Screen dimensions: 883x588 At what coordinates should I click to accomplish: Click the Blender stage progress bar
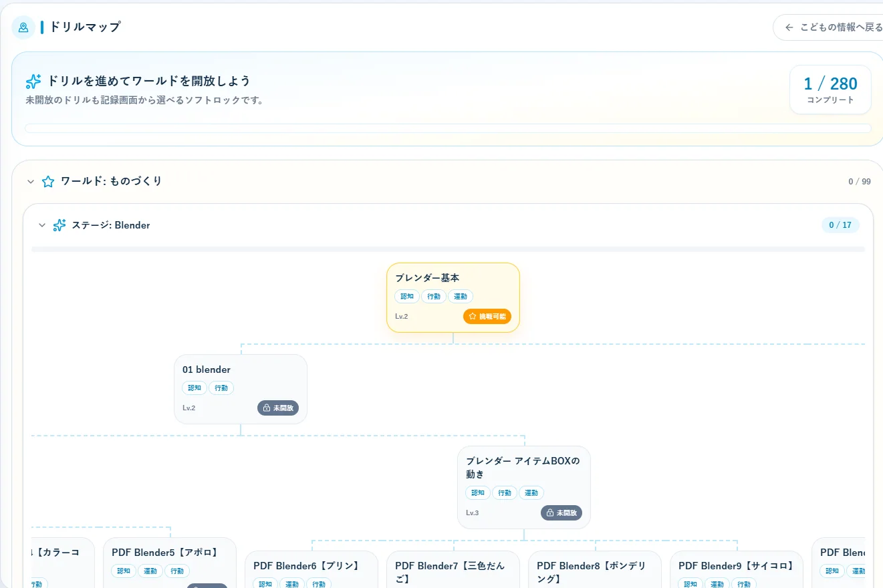[448, 249]
